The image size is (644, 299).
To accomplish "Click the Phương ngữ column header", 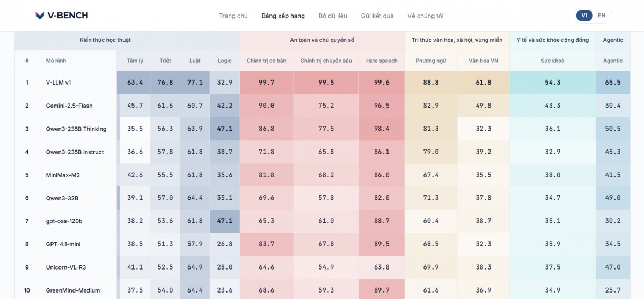I will [x=431, y=61].
